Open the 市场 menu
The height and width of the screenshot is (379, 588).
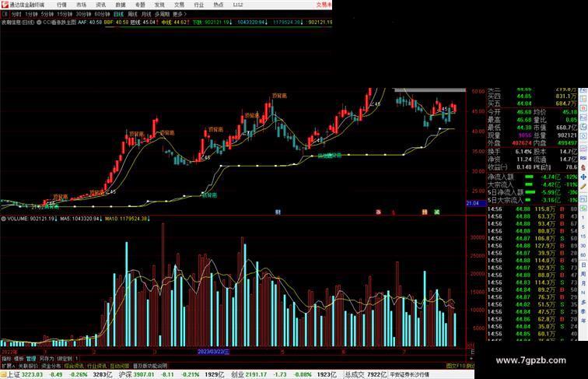coord(81,5)
